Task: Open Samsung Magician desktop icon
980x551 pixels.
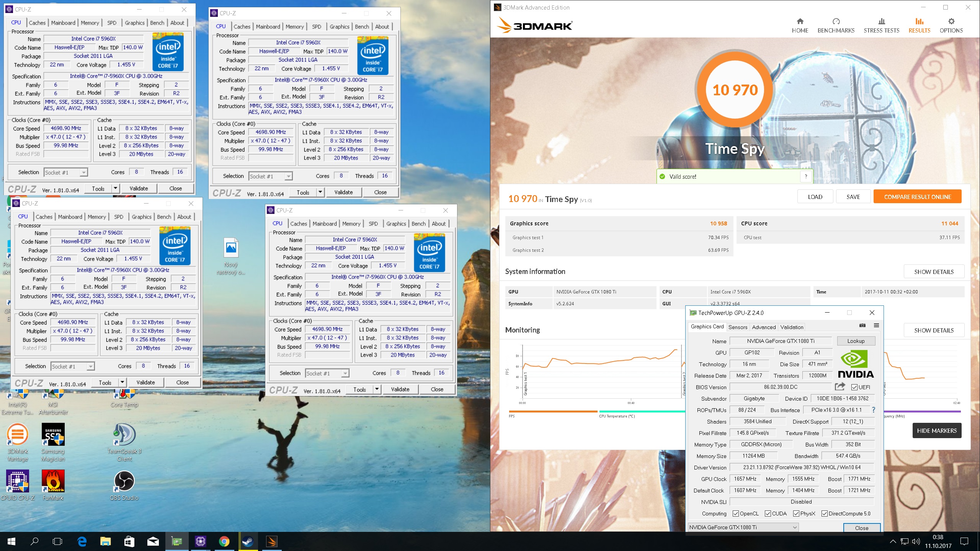Action: point(53,442)
